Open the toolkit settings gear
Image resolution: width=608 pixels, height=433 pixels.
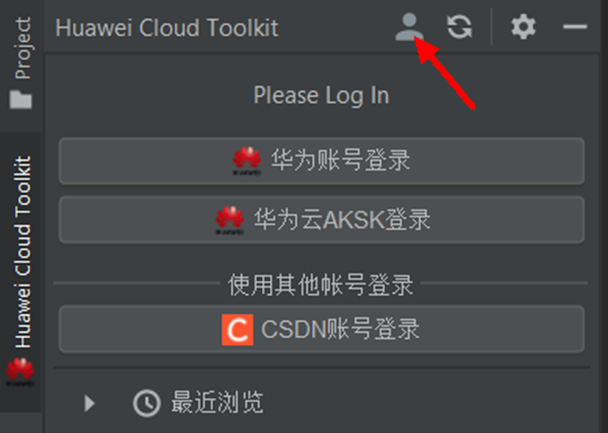(x=523, y=27)
